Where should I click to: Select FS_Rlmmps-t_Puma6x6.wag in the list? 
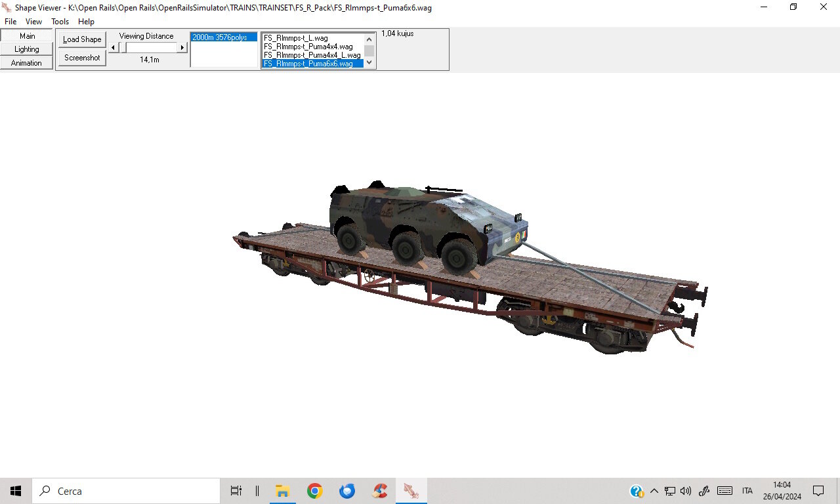(313, 64)
